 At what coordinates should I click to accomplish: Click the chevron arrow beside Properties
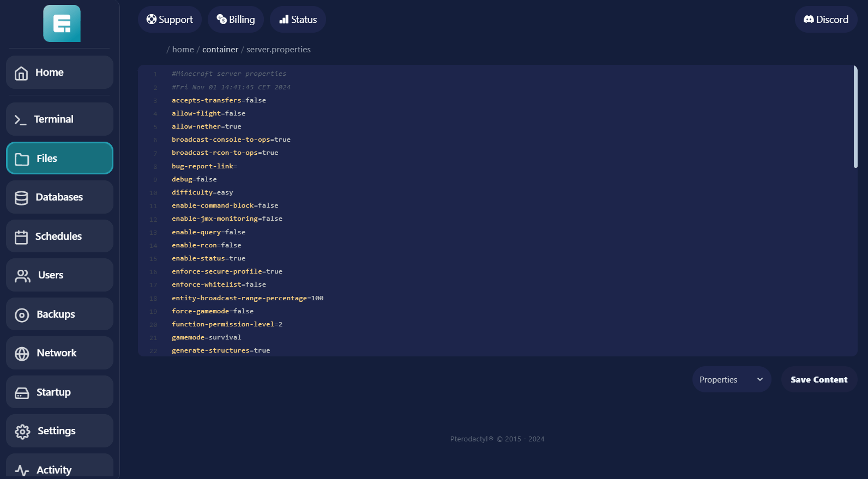(760, 380)
